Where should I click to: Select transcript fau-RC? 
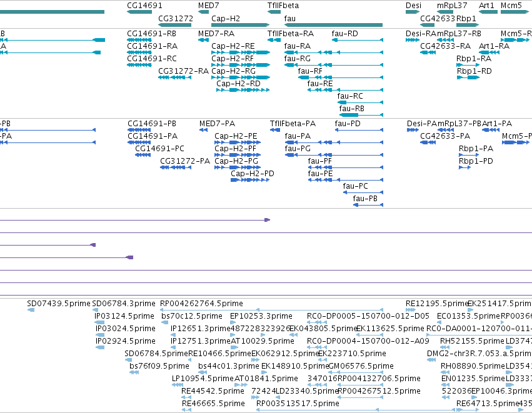coord(350,96)
